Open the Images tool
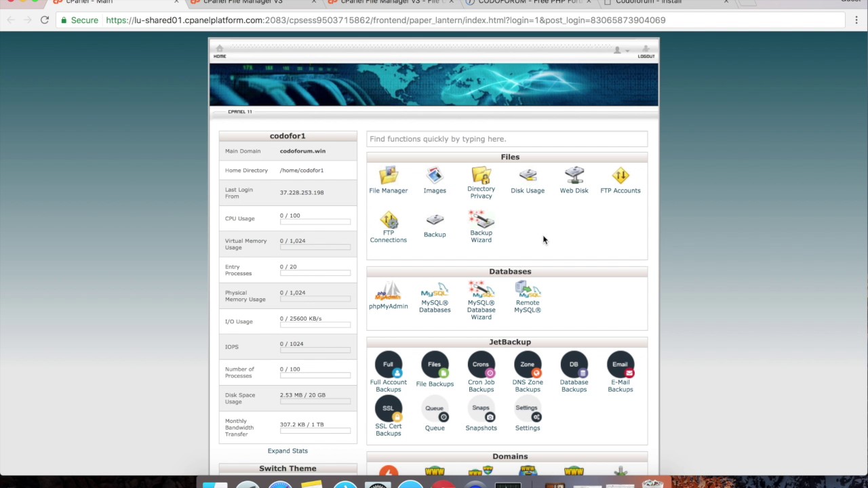The height and width of the screenshot is (488, 868). (435, 180)
